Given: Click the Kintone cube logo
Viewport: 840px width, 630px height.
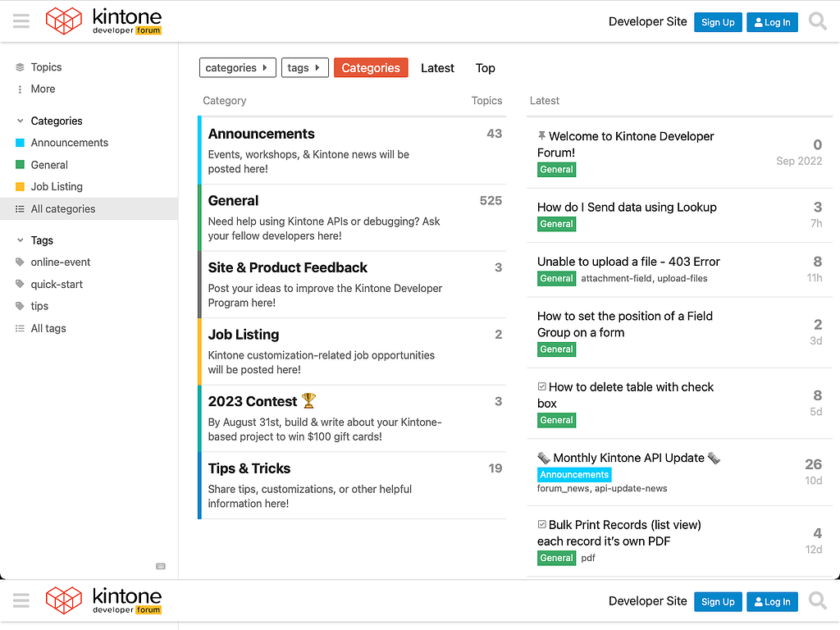Looking at the screenshot, I should [64, 21].
